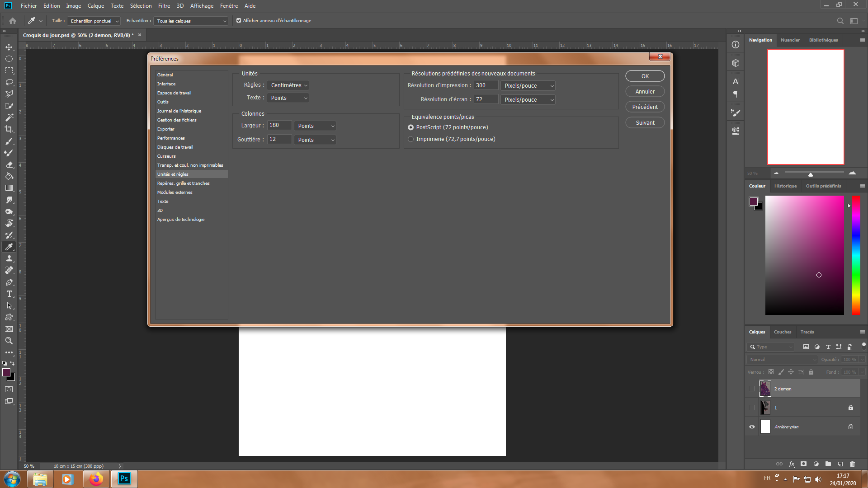
Task: Select the Move tool
Action: 9,47
